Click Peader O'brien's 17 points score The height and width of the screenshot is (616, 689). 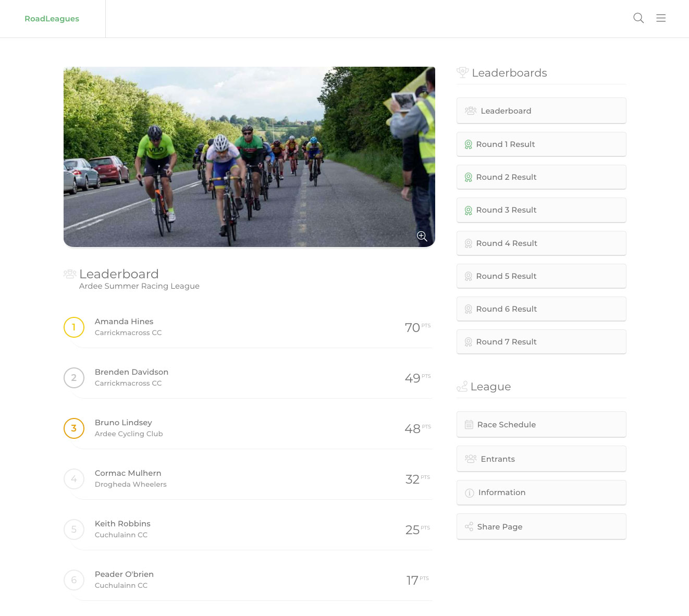(417, 580)
